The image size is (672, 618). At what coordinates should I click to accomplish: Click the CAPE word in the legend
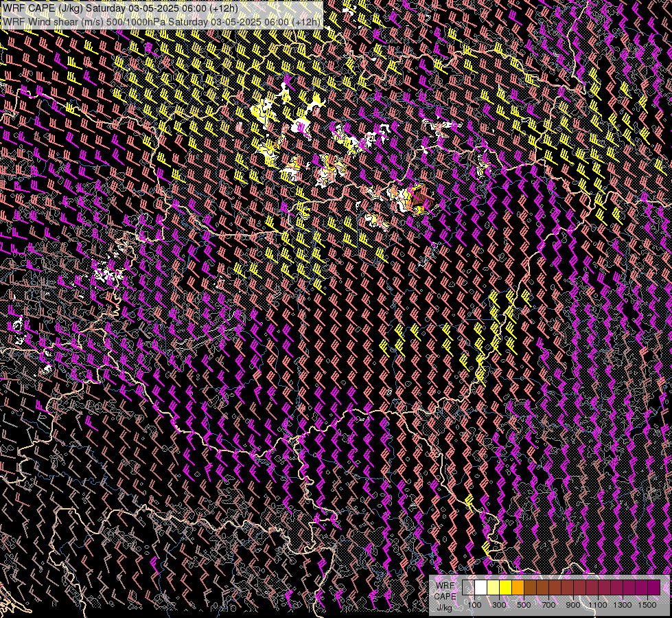click(445, 597)
